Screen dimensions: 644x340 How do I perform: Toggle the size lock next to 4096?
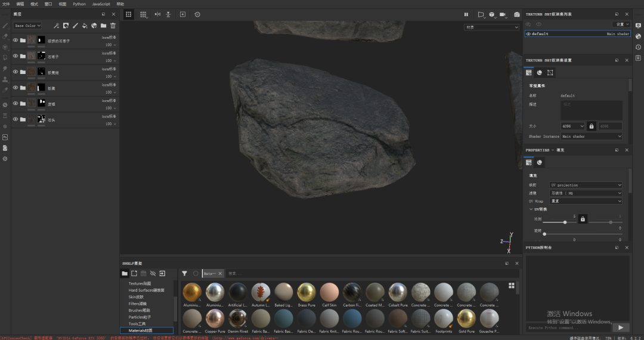(x=592, y=126)
